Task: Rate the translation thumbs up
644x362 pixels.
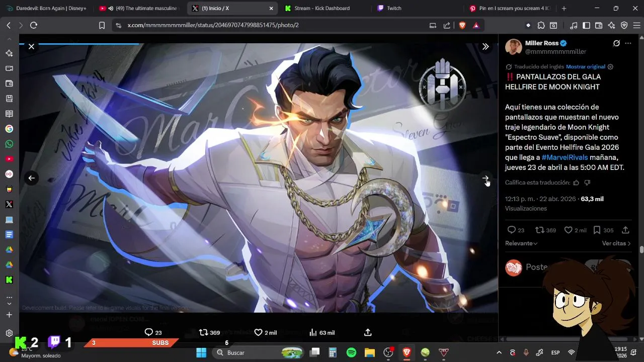Action: 576,183
